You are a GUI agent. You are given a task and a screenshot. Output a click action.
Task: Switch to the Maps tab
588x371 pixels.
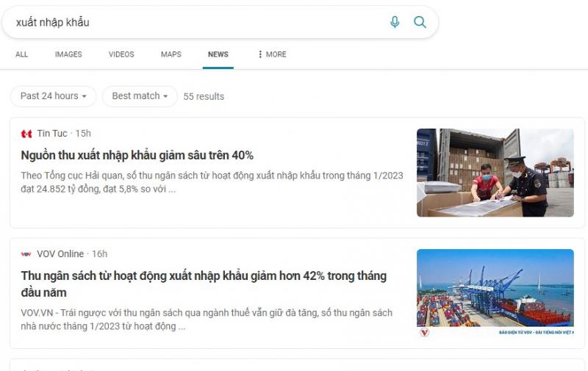(171, 54)
